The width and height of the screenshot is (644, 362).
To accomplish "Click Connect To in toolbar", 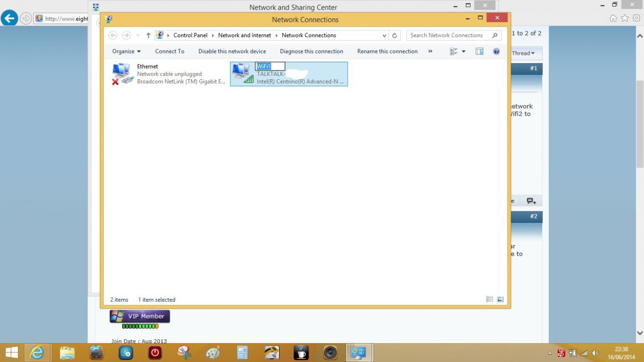I will pos(169,51).
